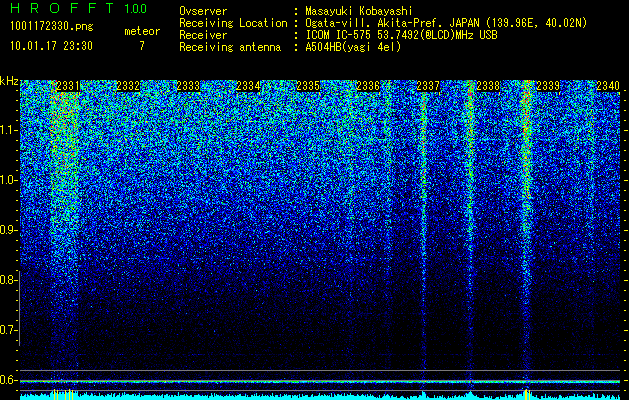The height and width of the screenshot is (400, 629).
Task: Select the filename 1001172330.png
Action: point(52,27)
